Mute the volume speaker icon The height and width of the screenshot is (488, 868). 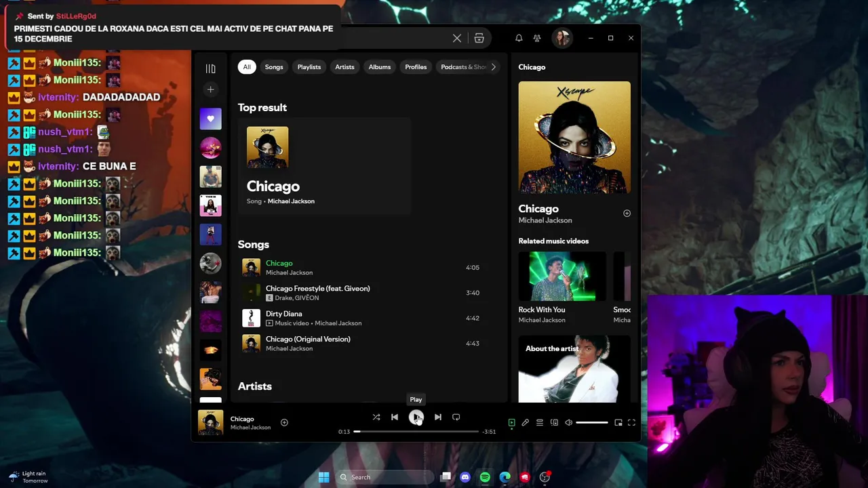point(569,422)
